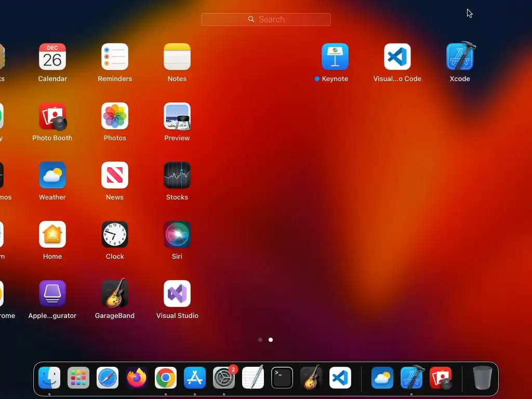Click the "Visual Studio" label text
The image size is (532, 399).
tap(177, 315)
